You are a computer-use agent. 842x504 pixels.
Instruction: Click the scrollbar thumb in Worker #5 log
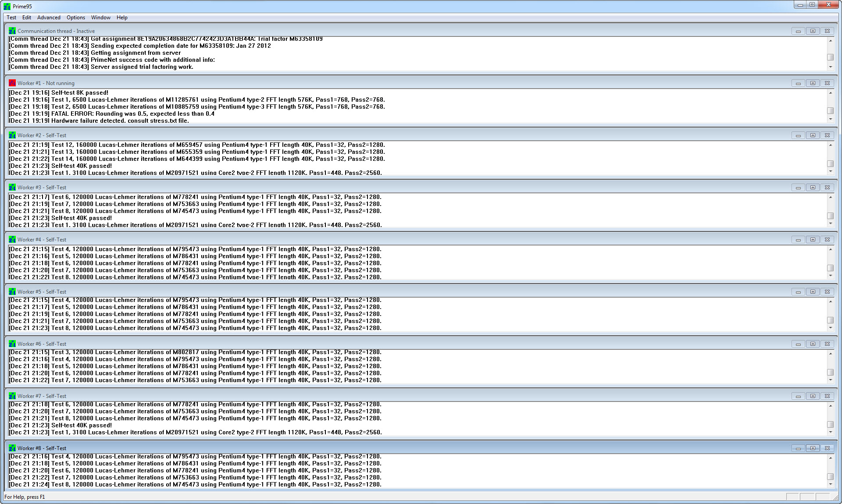(x=830, y=320)
